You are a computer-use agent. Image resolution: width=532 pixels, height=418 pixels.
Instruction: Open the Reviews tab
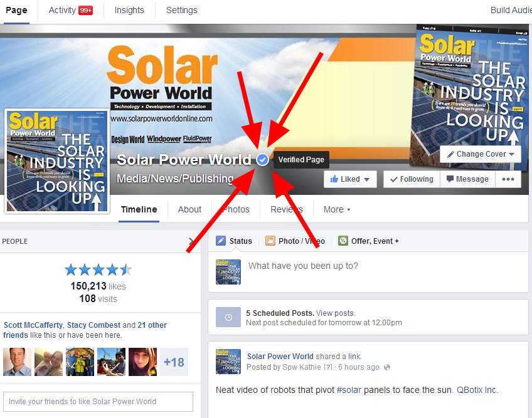pos(286,209)
